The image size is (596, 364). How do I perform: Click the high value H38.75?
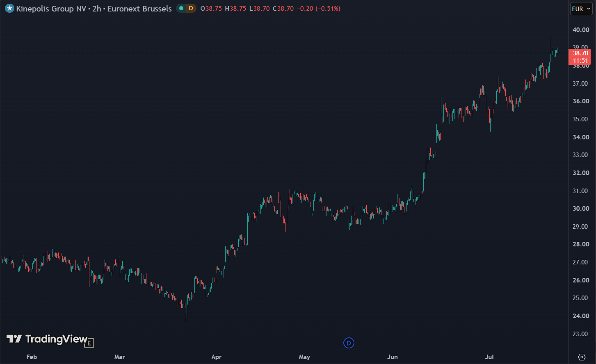click(235, 9)
